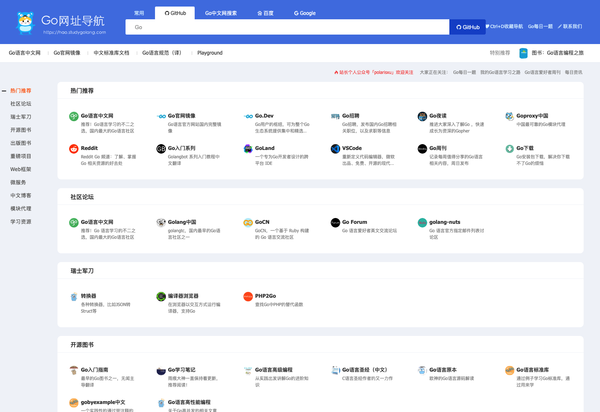Open the Go学习笔记 icon
The width and height of the screenshot is (600, 412).
(161, 370)
